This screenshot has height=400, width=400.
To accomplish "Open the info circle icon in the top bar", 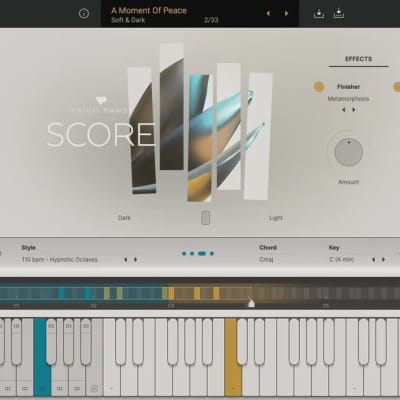I will pyautogui.click(x=84, y=13).
